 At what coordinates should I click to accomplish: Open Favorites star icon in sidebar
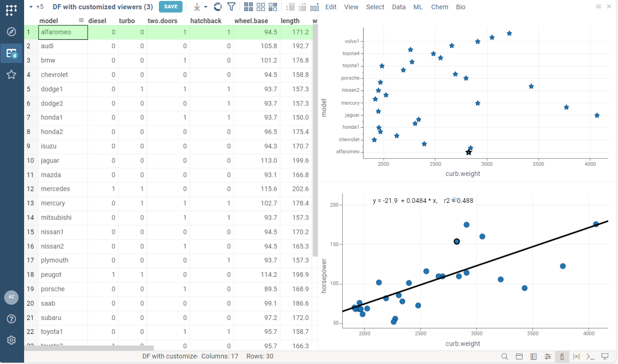(x=12, y=75)
